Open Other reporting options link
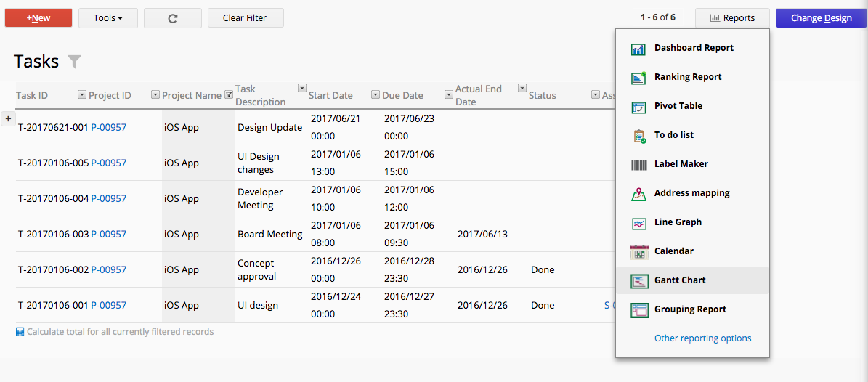 click(703, 338)
